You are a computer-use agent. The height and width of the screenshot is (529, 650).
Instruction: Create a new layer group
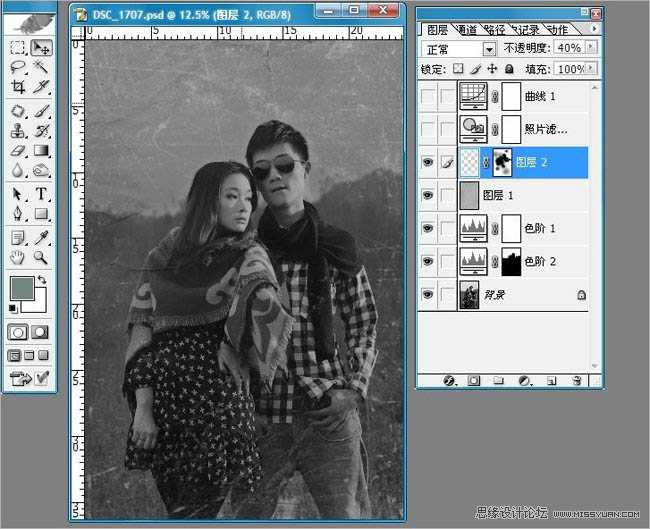(498, 380)
